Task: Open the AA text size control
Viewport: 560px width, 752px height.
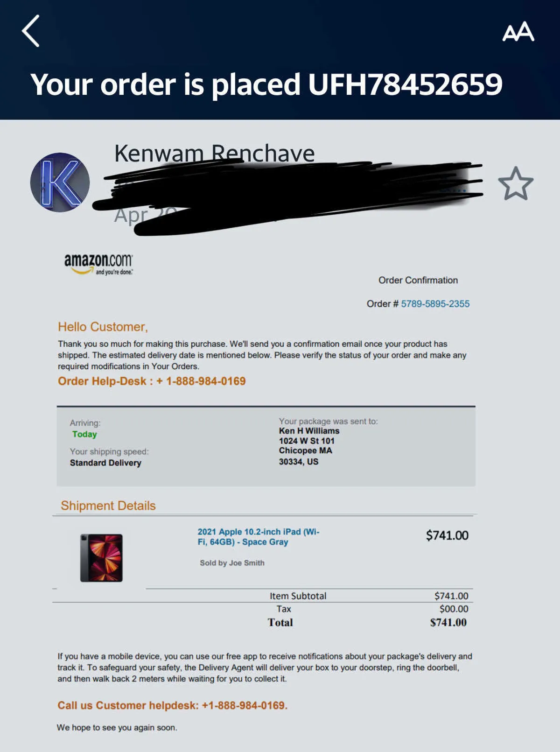Action: tap(518, 32)
